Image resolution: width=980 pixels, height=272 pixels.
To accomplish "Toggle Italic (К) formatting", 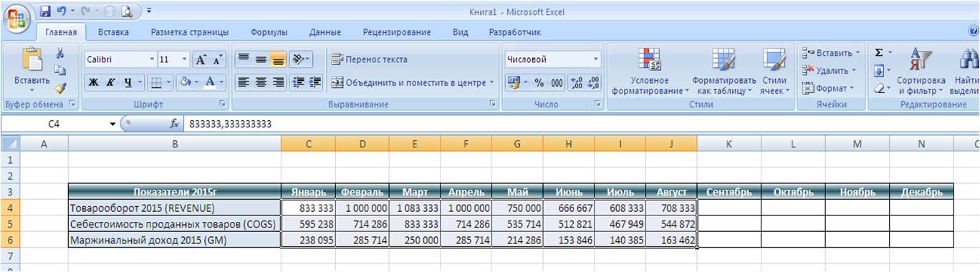I will [110, 82].
